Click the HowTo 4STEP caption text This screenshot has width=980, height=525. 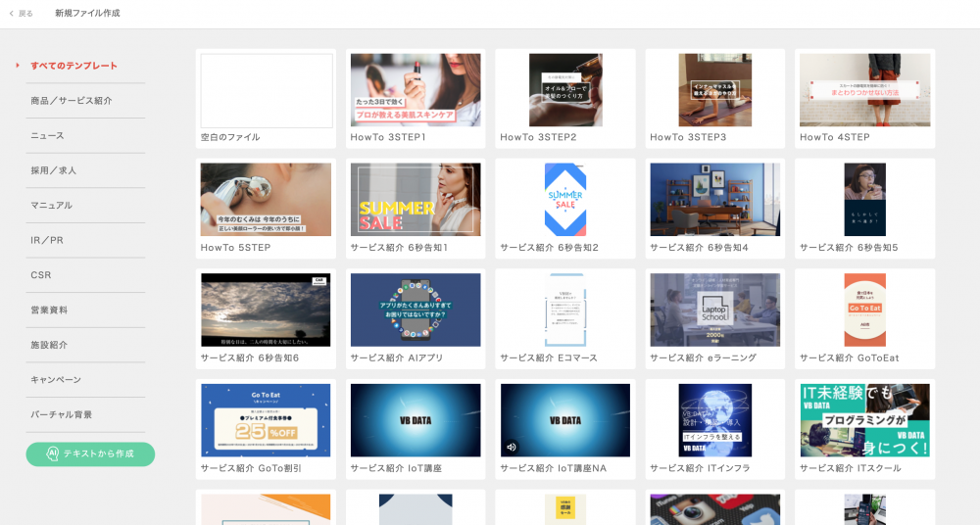(835, 137)
